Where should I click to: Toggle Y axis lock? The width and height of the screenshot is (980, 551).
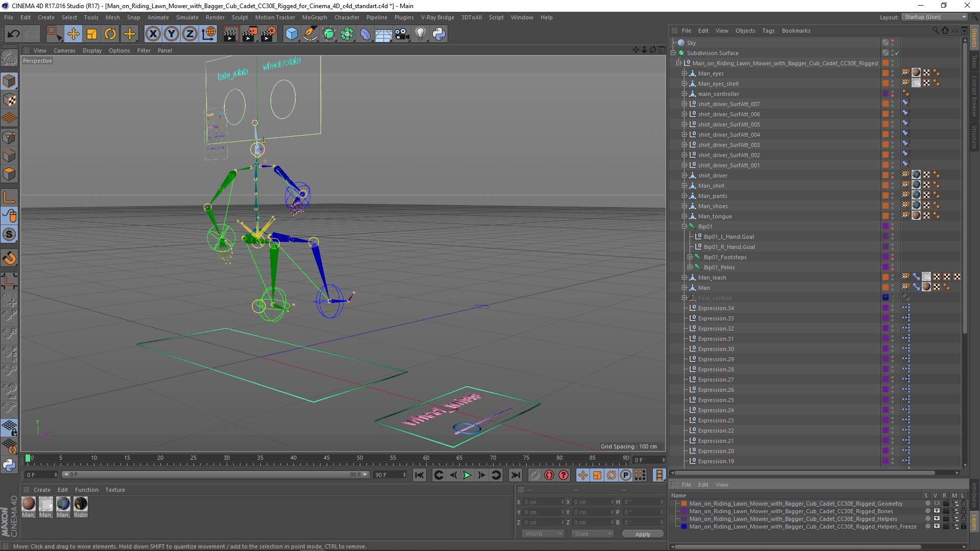pos(171,34)
